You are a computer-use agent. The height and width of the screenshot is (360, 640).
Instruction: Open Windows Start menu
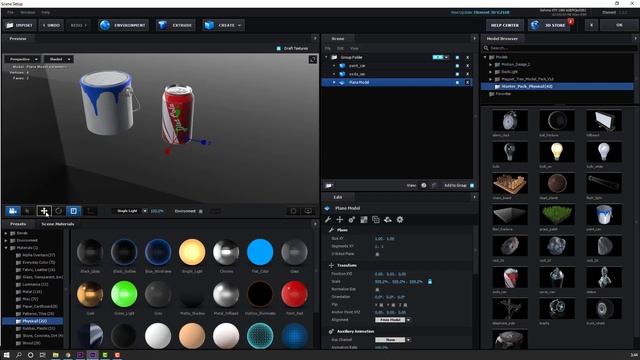coord(7,355)
